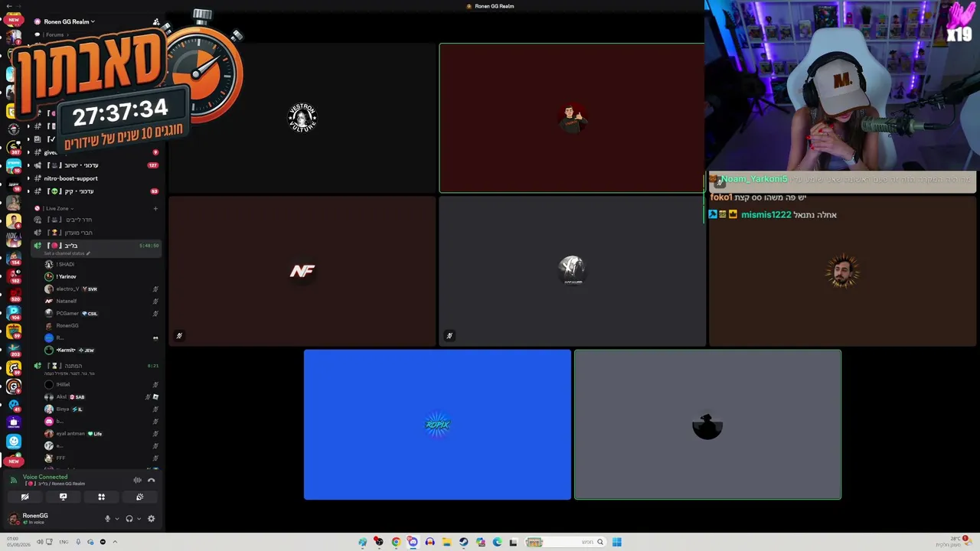Open Discord from the taskbar

click(413, 542)
